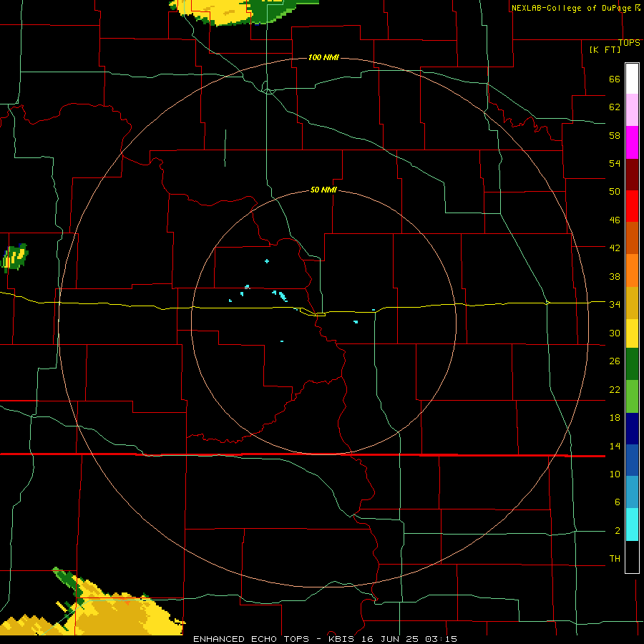The height and width of the screenshot is (644, 644).
Task: Click the legend value 2
Action: click(x=618, y=531)
